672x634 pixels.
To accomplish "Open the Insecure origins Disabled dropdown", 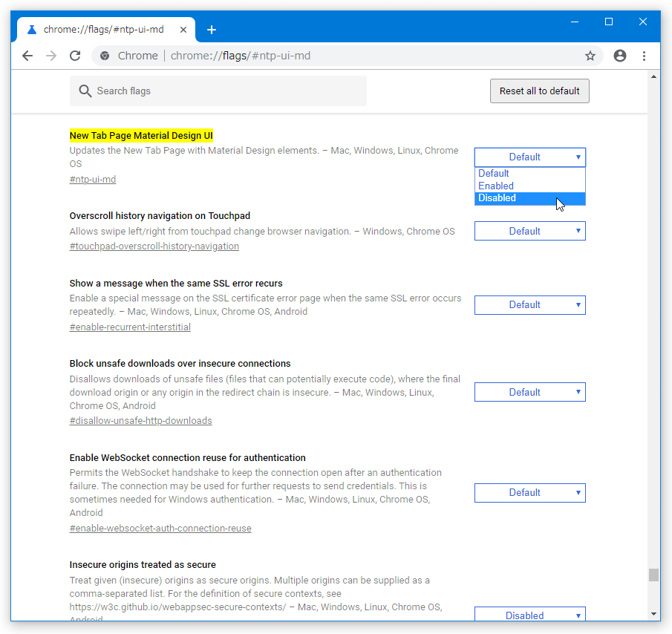I will tap(529, 615).
